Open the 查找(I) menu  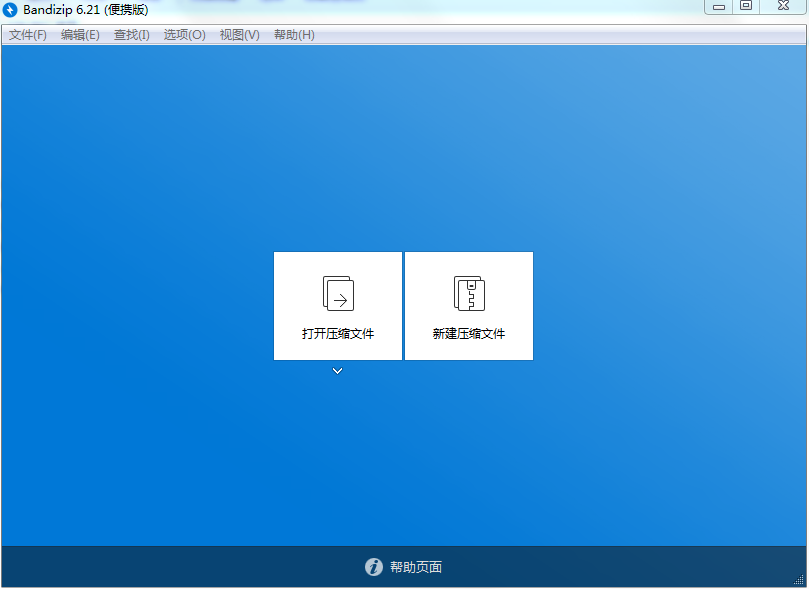click(x=132, y=35)
